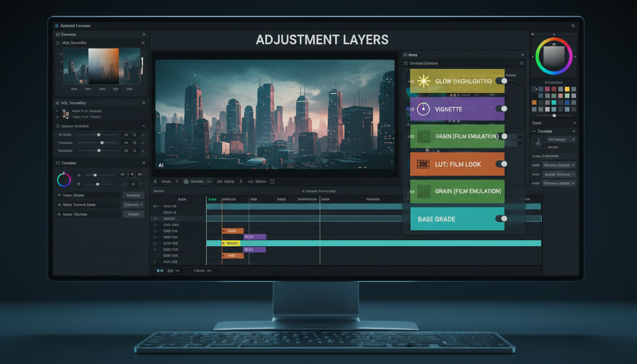
Task: Select the square frame icon at the toolbar's right end
Action: (x=272, y=181)
